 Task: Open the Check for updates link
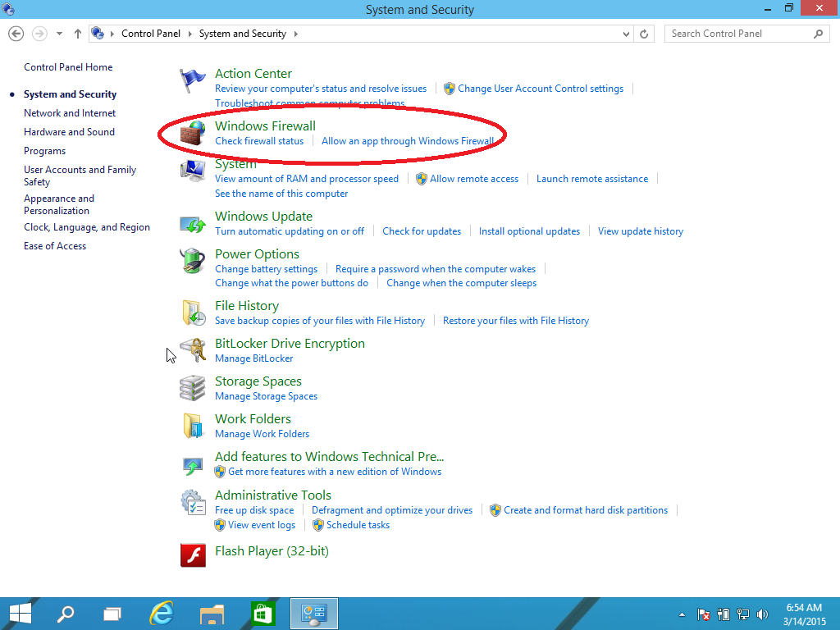tap(422, 231)
